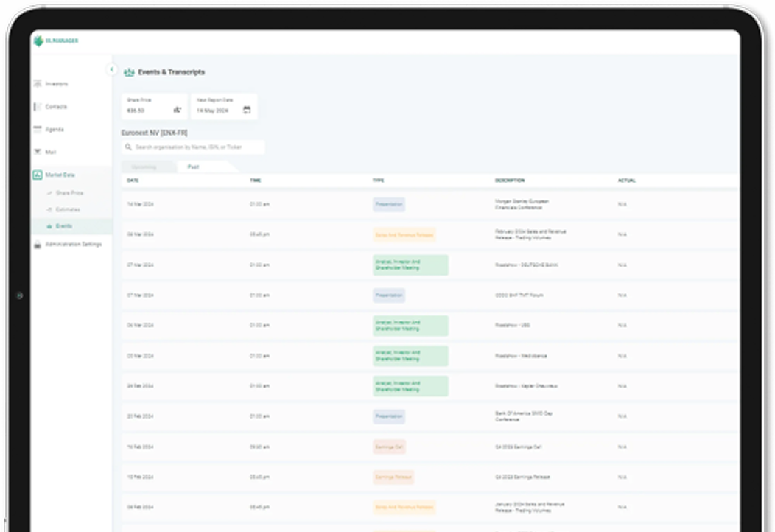
Task: Switch to the Past tab
Action: tap(193, 167)
